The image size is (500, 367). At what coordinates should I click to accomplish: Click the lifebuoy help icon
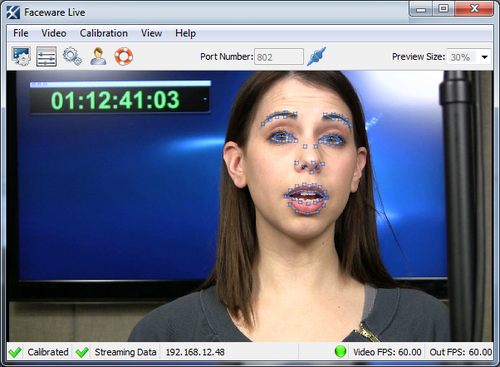coord(124,56)
